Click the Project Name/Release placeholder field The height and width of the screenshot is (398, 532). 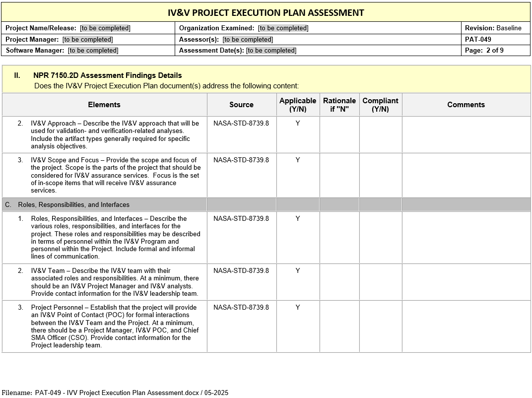click(105, 28)
